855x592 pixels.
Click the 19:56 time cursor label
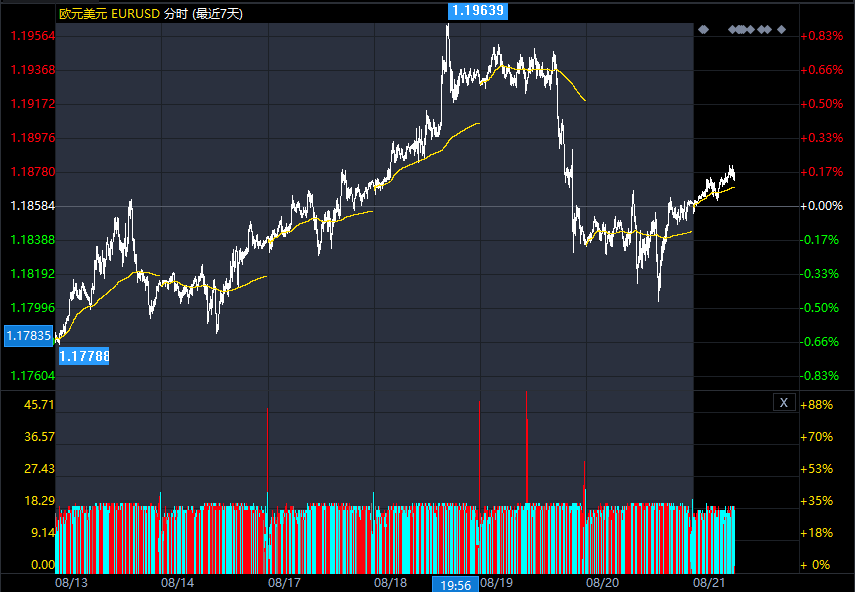(x=455, y=585)
